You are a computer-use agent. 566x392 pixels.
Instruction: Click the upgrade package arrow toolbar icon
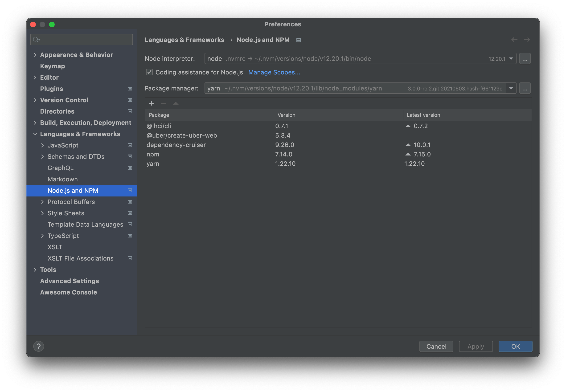tap(175, 103)
